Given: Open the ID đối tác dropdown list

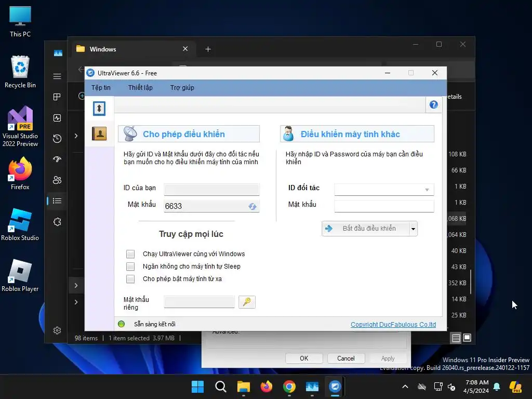Looking at the screenshot, I should [427, 190].
